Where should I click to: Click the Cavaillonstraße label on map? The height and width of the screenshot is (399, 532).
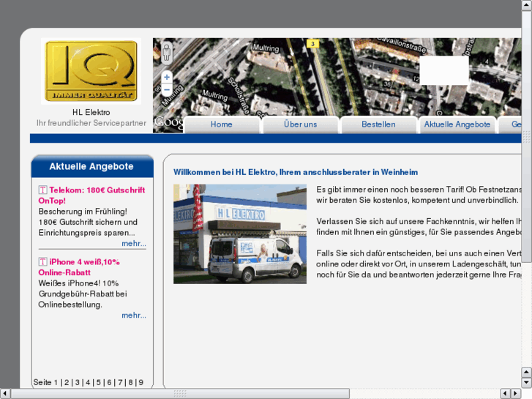point(402,43)
